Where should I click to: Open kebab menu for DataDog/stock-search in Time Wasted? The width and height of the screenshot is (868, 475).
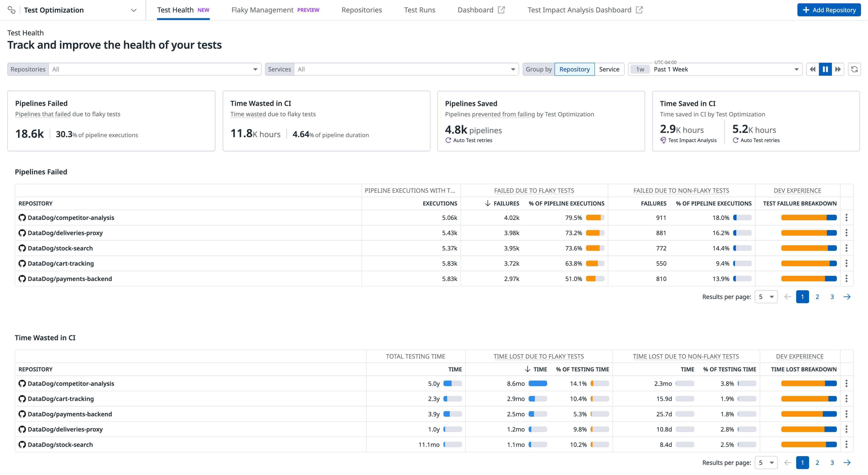846,444
